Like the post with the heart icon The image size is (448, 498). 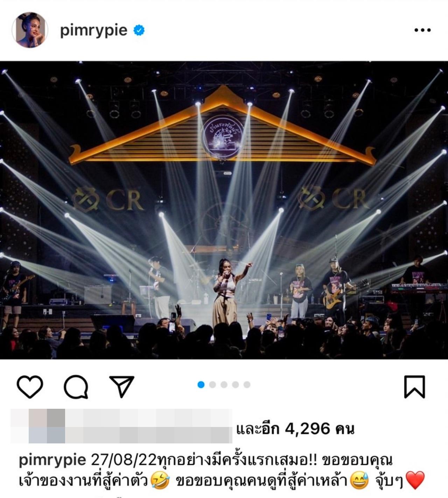[30, 387]
